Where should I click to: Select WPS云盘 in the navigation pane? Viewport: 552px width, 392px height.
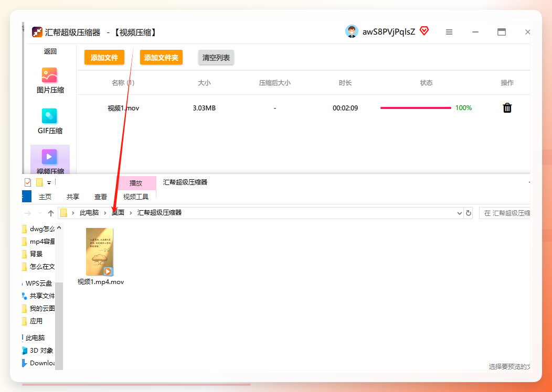tap(39, 284)
